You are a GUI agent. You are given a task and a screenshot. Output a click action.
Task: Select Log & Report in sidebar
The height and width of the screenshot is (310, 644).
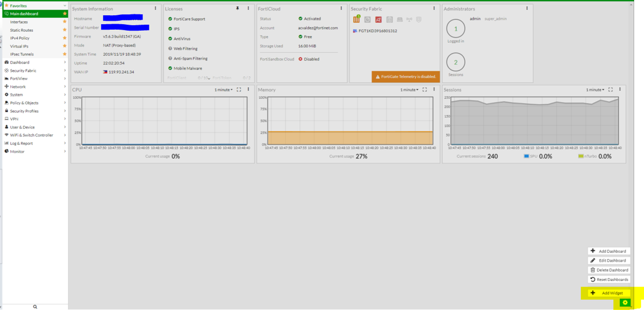coord(21,143)
